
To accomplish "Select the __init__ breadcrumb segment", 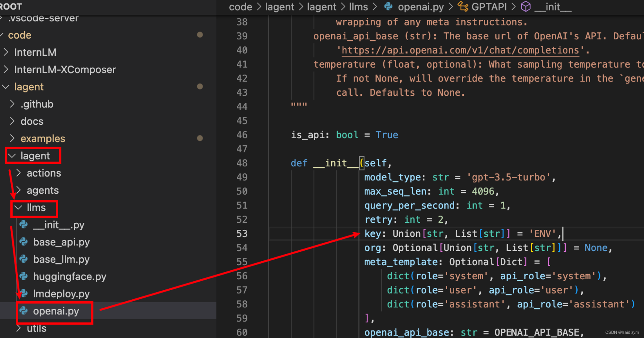I will click(x=553, y=7).
